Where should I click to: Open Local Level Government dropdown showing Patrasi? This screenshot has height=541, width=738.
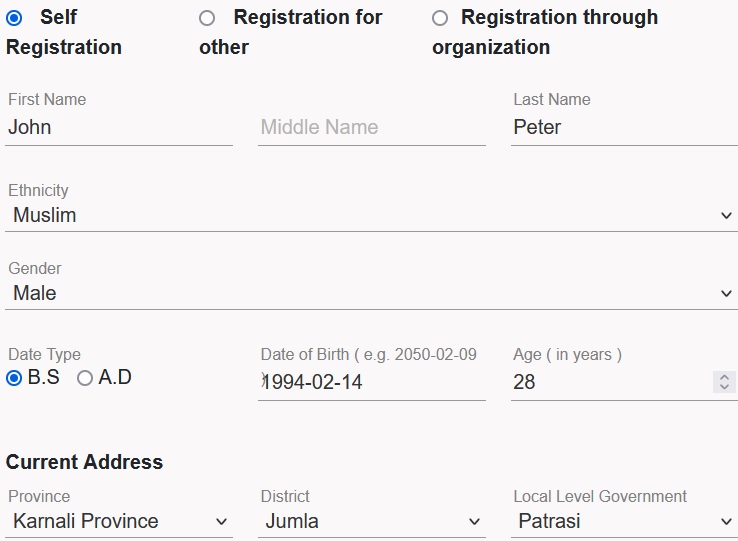click(623, 521)
